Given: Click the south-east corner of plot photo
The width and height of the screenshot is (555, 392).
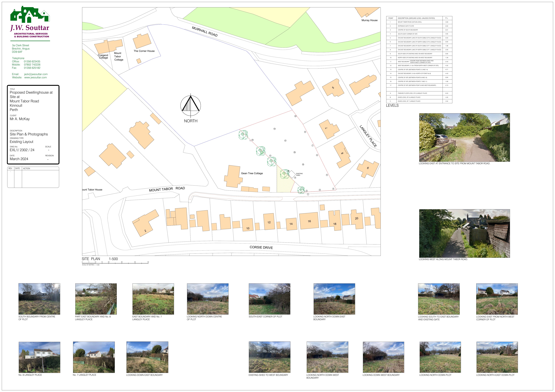Looking at the screenshot, I should coord(269,299).
